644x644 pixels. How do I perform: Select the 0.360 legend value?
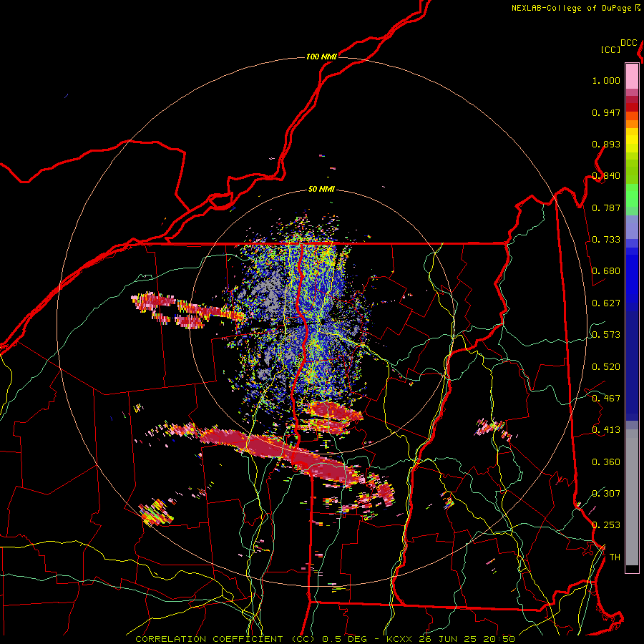(x=606, y=462)
